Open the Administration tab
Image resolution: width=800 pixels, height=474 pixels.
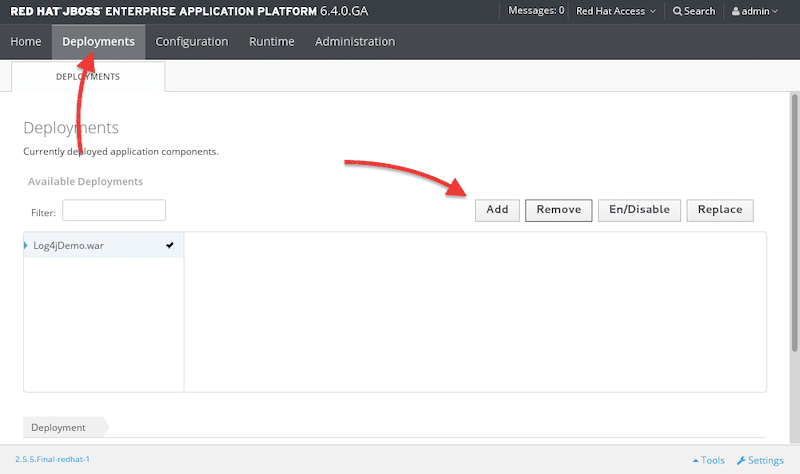pos(355,42)
